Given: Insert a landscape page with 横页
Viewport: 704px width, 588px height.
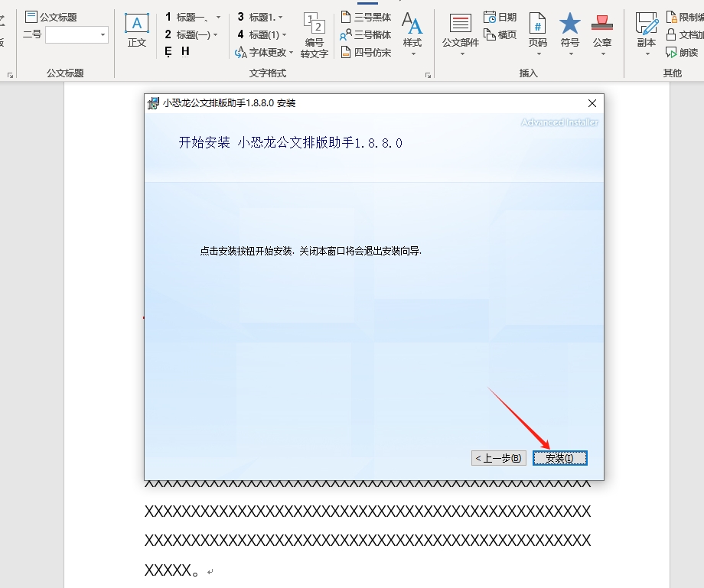Looking at the screenshot, I should tap(500, 34).
